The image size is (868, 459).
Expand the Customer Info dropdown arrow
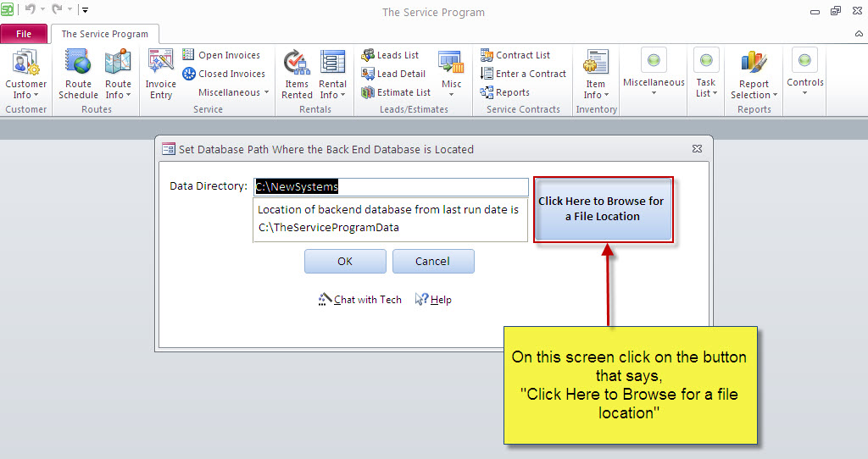(36, 95)
